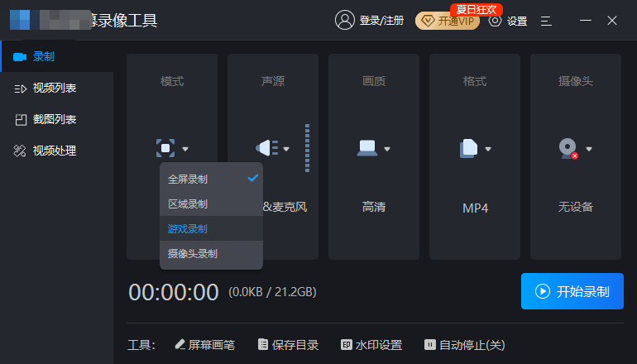This screenshot has height=364, width=637.
Task: Click the 00:00:00 recording timer
Action: [x=174, y=292]
